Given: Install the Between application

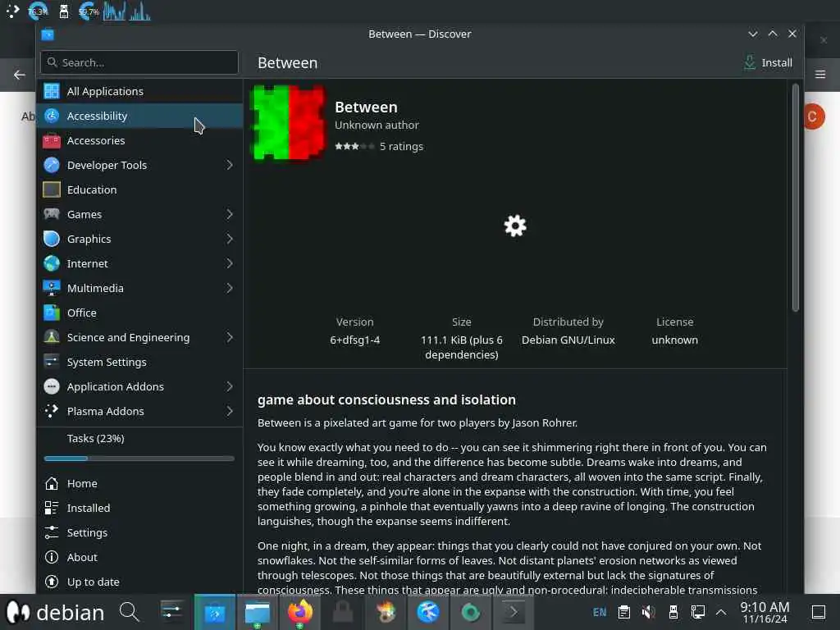Looking at the screenshot, I should click(x=768, y=62).
